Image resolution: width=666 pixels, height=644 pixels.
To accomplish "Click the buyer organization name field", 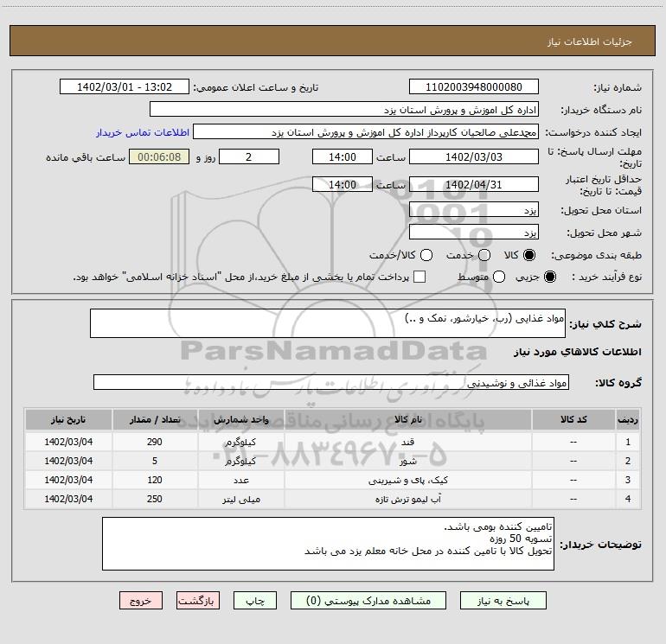I will [x=344, y=109].
